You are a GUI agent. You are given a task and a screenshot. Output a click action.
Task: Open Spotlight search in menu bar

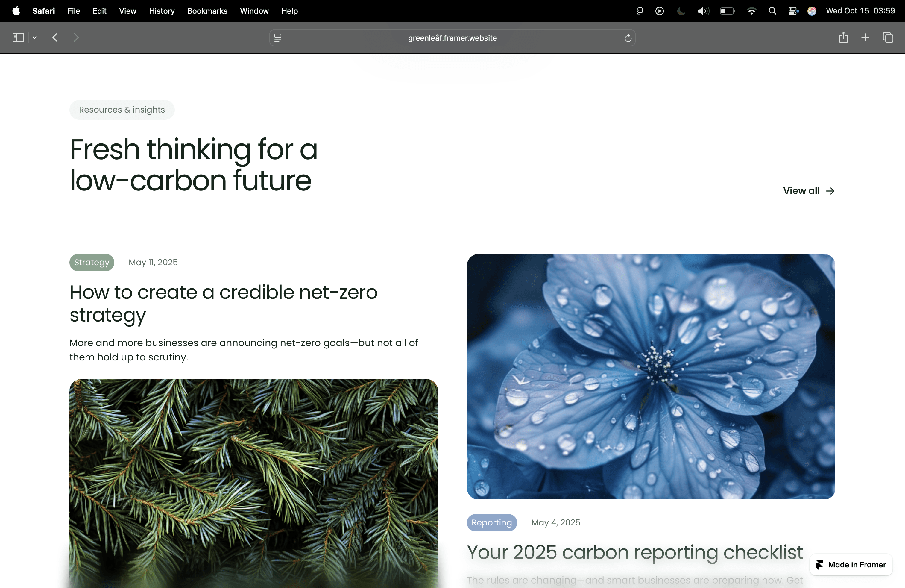pos(772,11)
